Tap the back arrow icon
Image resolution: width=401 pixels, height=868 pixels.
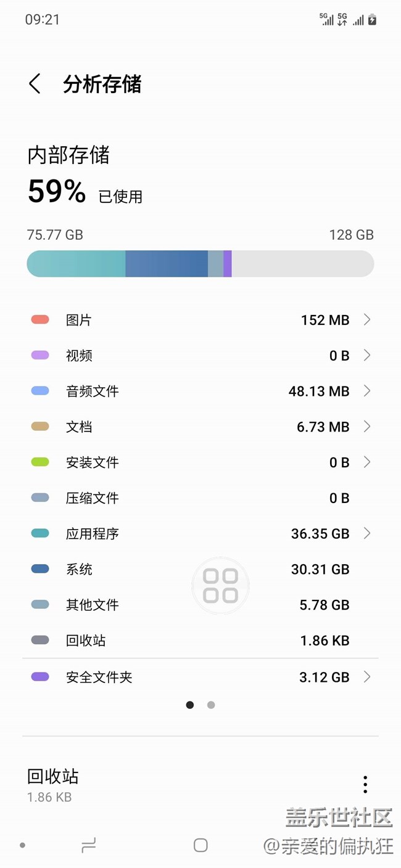point(35,84)
